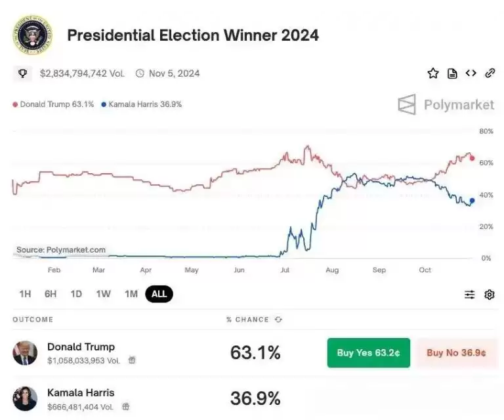Image resolution: width=504 pixels, height=420 pixels.
Task: Switch chart to 1W range
Action: (x=104, y=294)
